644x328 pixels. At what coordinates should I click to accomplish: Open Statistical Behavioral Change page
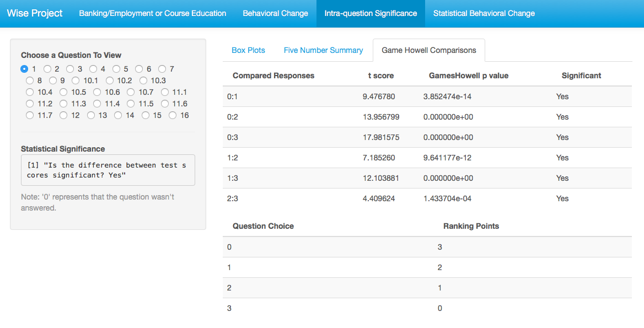pyautogui.click(x=484, y=14)
